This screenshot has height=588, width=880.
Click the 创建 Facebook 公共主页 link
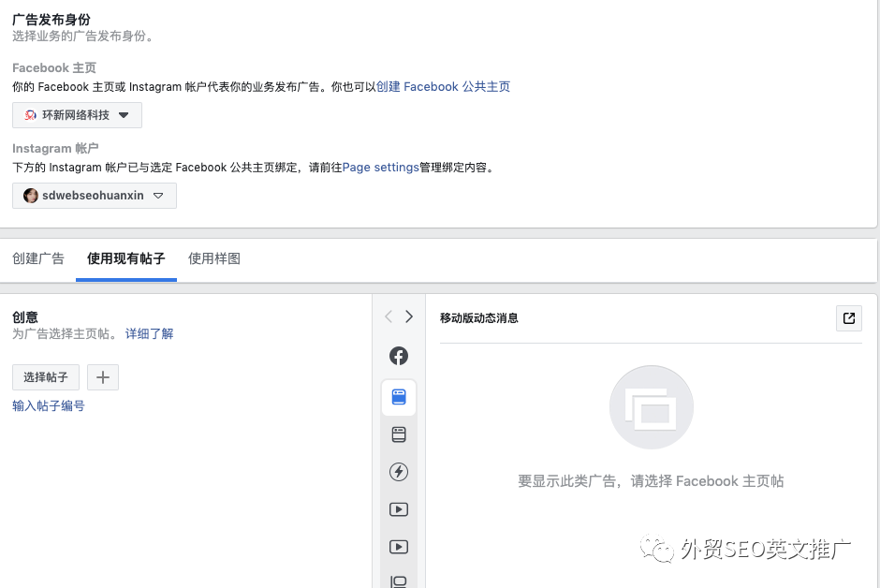click(443, 86)
